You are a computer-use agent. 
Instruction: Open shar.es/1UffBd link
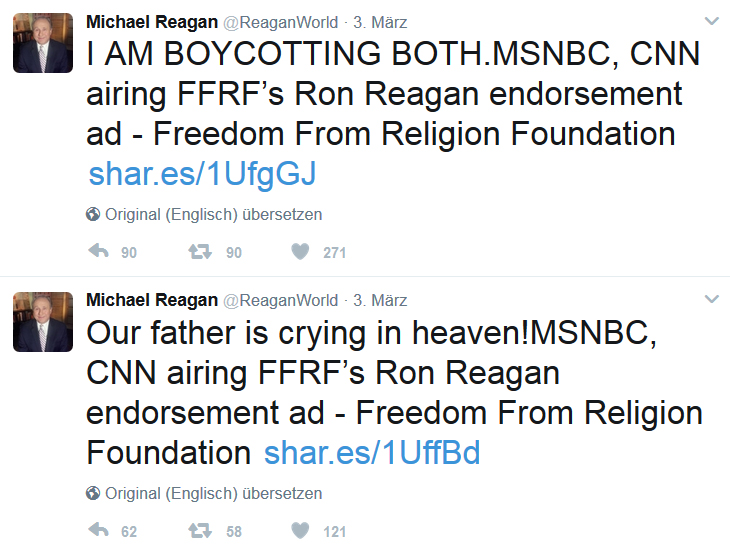[372, 453]
